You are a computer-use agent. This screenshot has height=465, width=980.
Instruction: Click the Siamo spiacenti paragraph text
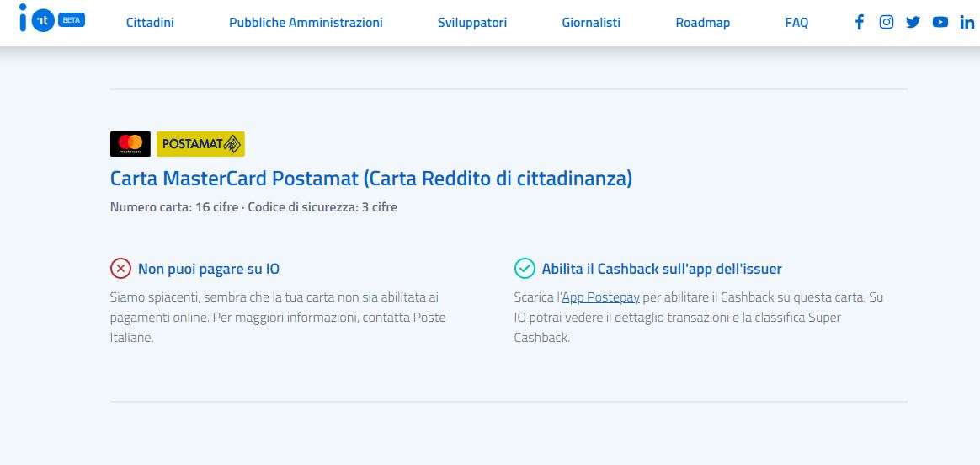278,318
